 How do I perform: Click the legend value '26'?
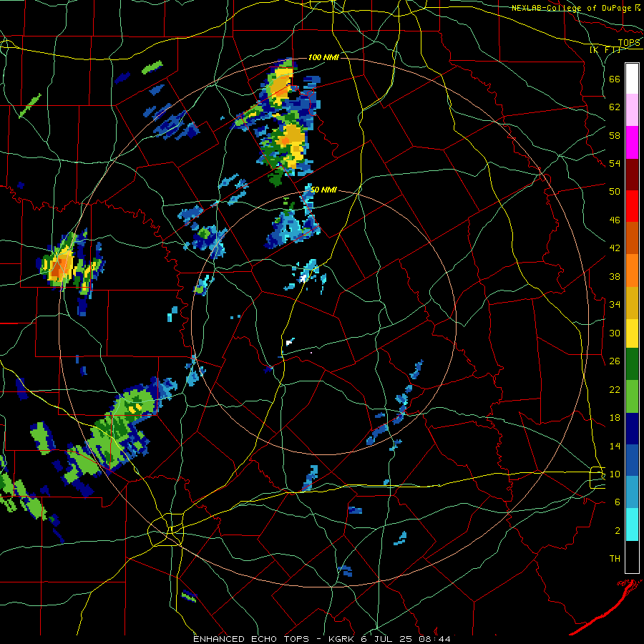click(615, 361)
